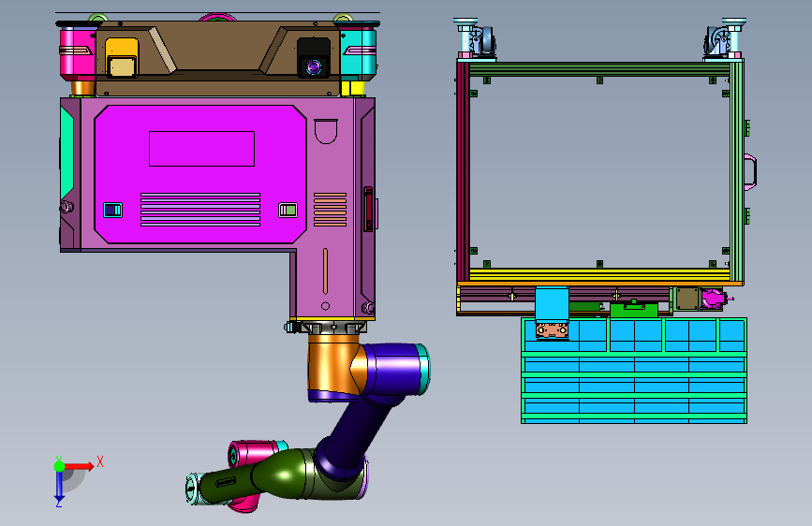Select the green right vertical frame beam
The width and height of the screenshot is (812, 526).
(737, 171)
